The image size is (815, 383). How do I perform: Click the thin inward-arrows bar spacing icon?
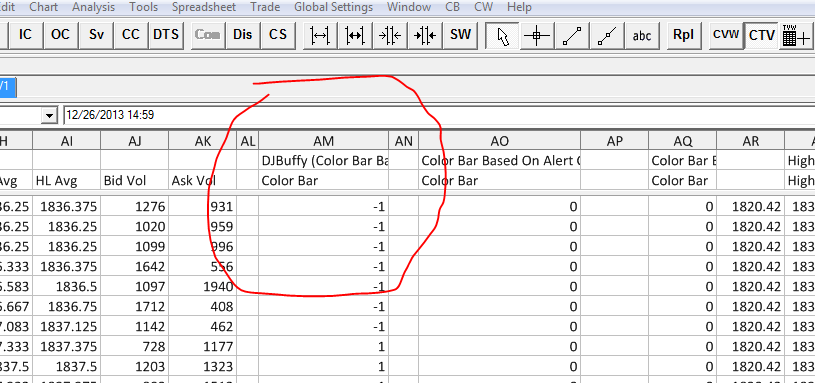[390, 35]
